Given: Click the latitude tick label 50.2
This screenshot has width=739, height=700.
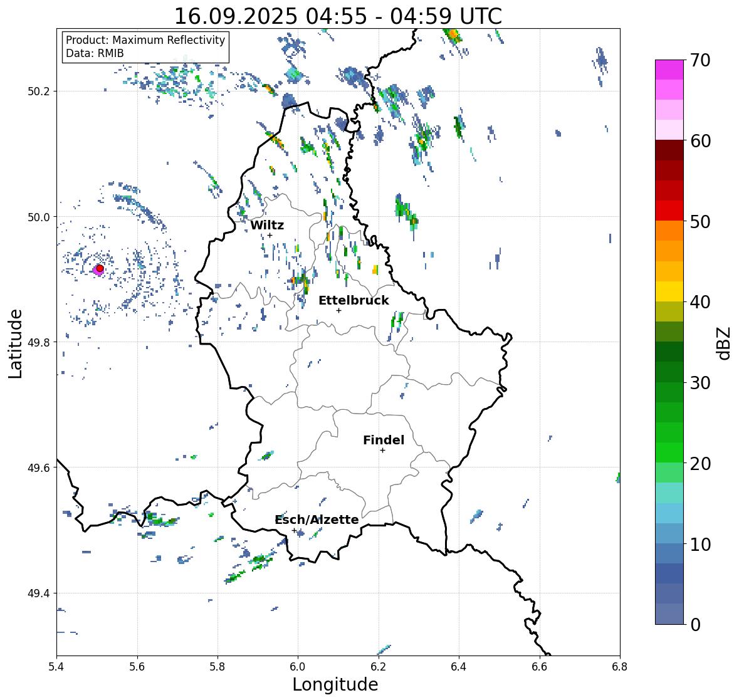Looking at the screenshot, I should click(39, 91).
